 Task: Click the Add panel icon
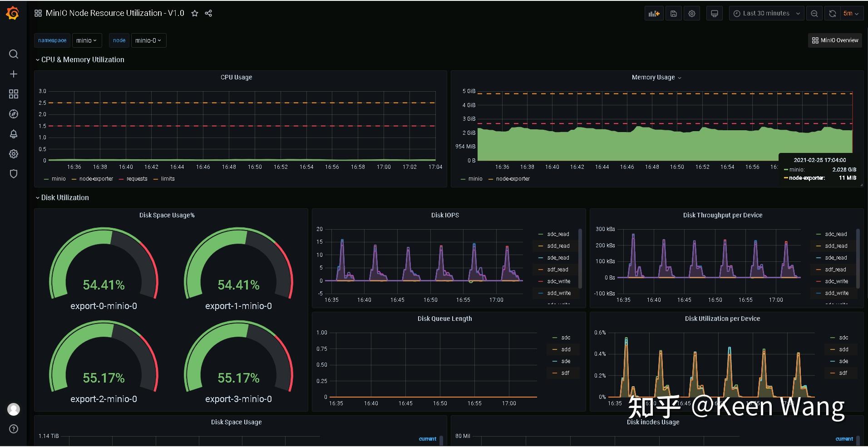click(654, 14)
